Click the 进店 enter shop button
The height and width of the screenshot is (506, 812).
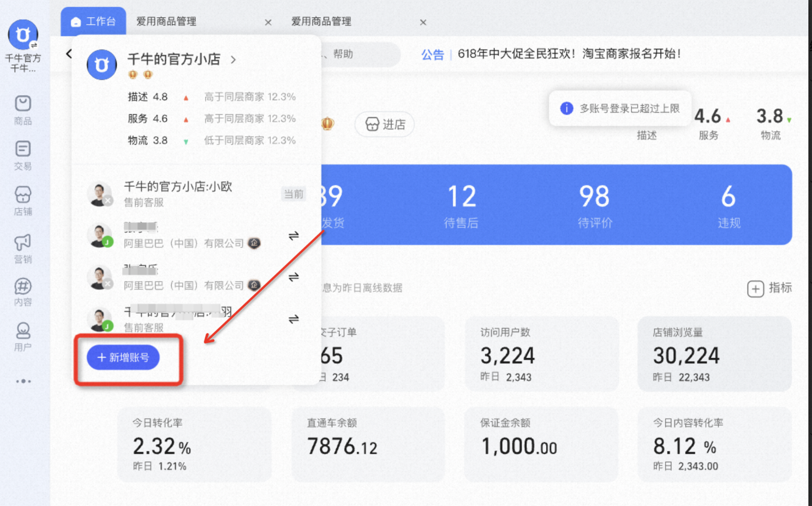(385, 124)
